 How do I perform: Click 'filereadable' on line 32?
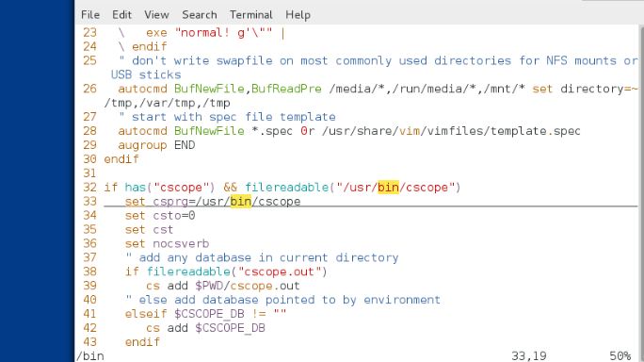[x=287, y=188]
